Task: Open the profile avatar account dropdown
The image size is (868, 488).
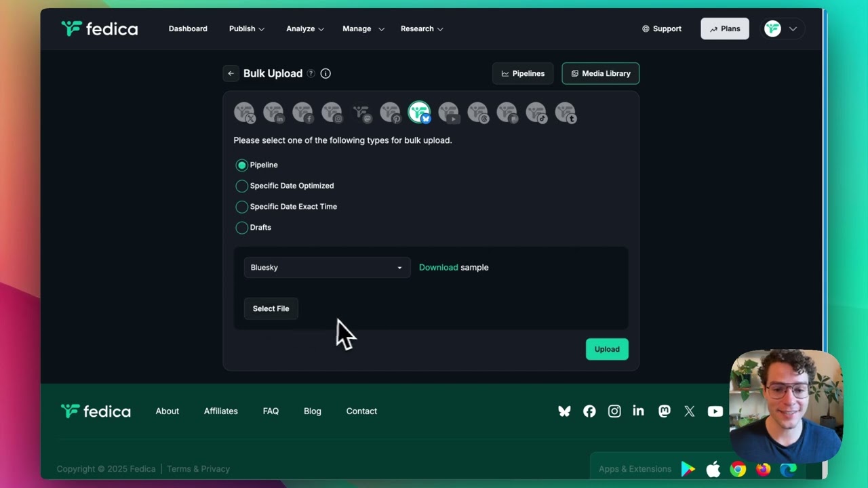Action: pyautogui.click(x=783, y=28)
